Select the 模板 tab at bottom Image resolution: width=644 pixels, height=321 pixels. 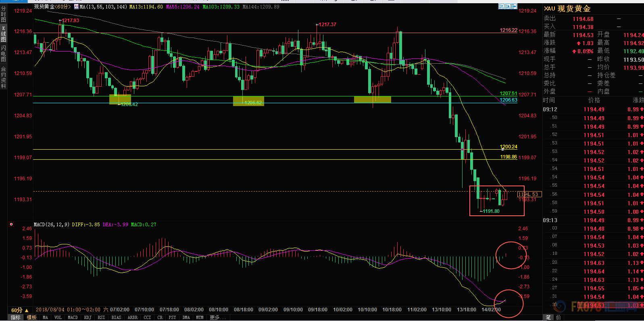[32, 318]
